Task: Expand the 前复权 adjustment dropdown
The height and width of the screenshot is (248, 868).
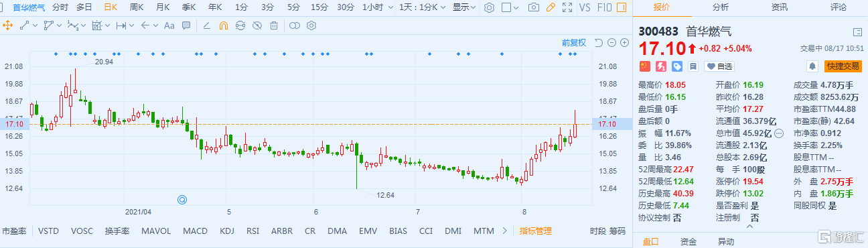Action: coord(574,42)
